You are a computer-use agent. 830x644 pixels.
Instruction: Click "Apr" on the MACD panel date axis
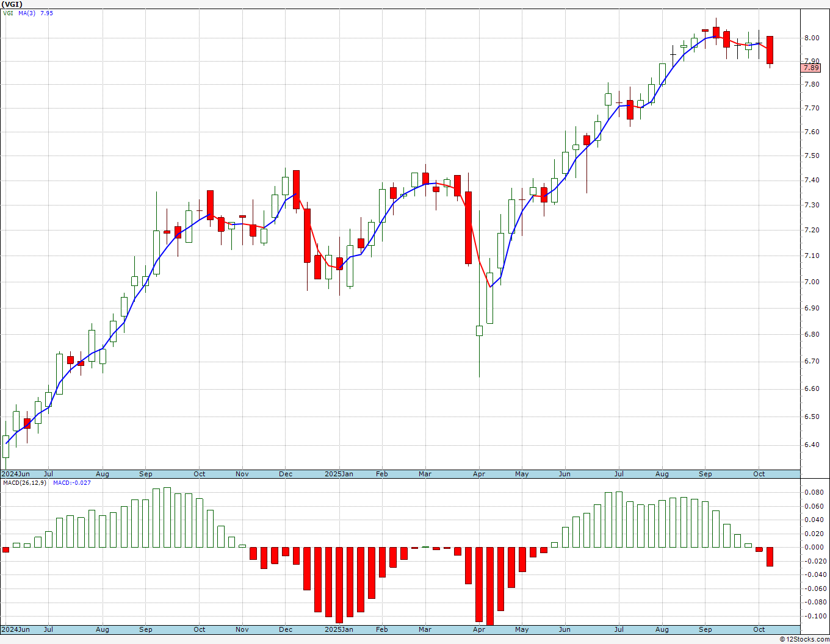(x=478, y=629)
